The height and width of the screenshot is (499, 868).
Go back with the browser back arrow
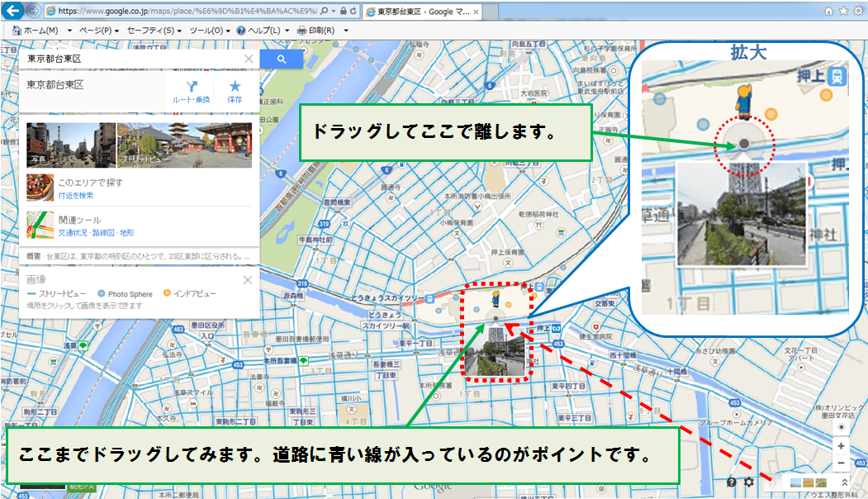click(12, 10)
